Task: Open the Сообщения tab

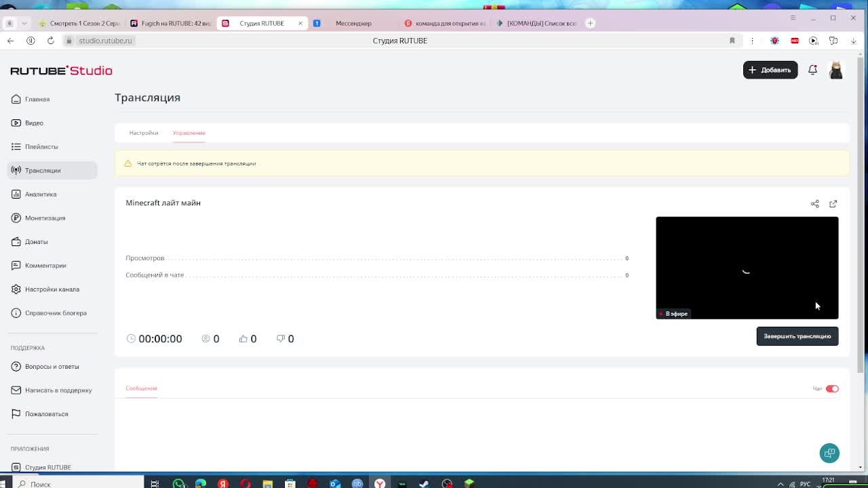Action: tap(141, 388)
